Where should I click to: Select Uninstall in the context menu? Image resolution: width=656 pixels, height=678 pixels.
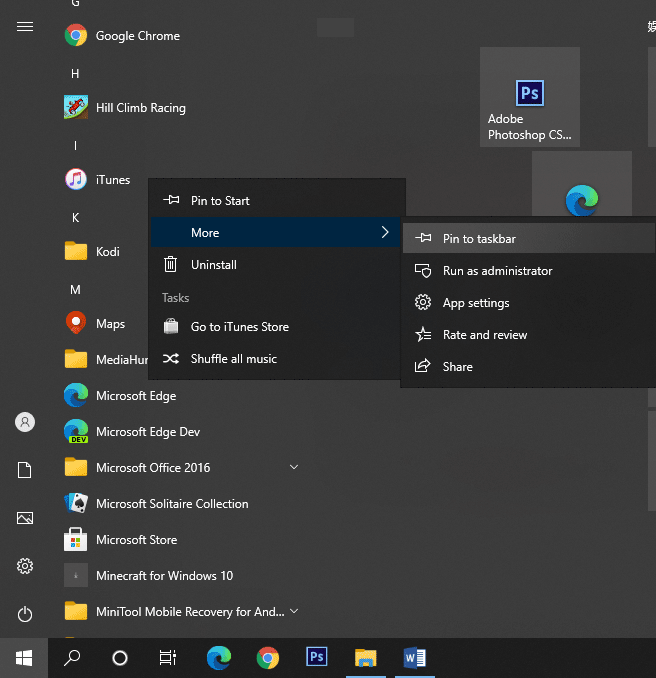coord(214,265)
